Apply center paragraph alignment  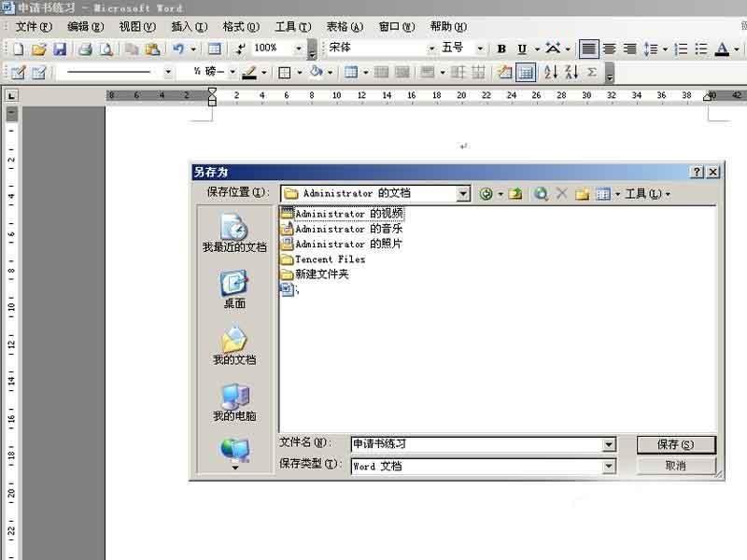pyautogui.click(x=612, y=47)
